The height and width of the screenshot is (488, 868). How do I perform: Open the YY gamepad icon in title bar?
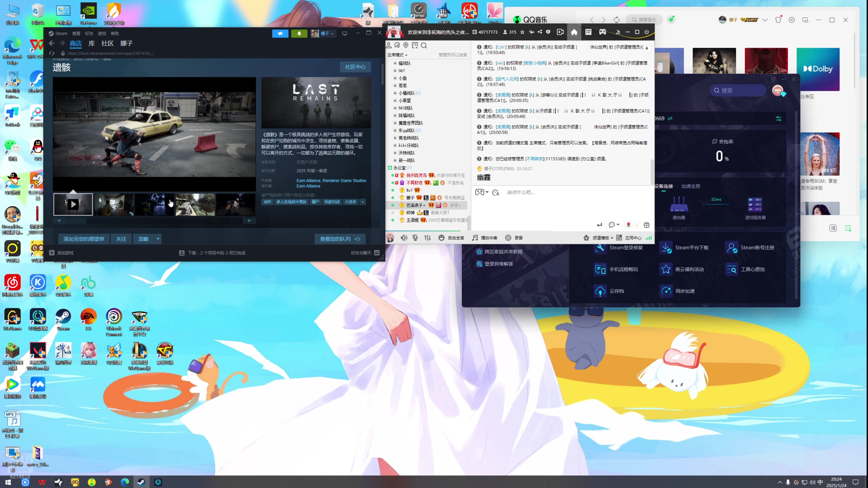603,32
